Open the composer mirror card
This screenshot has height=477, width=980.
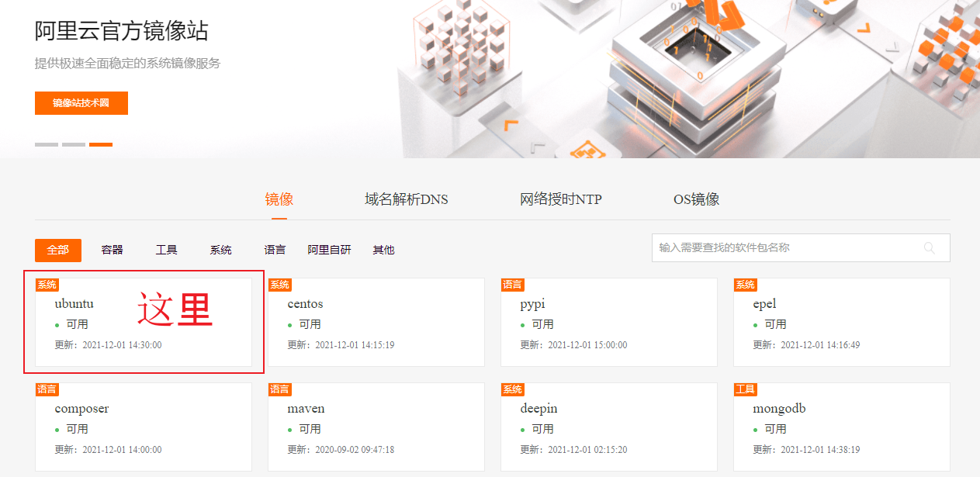pyautogui.click(x=144, y=427)
